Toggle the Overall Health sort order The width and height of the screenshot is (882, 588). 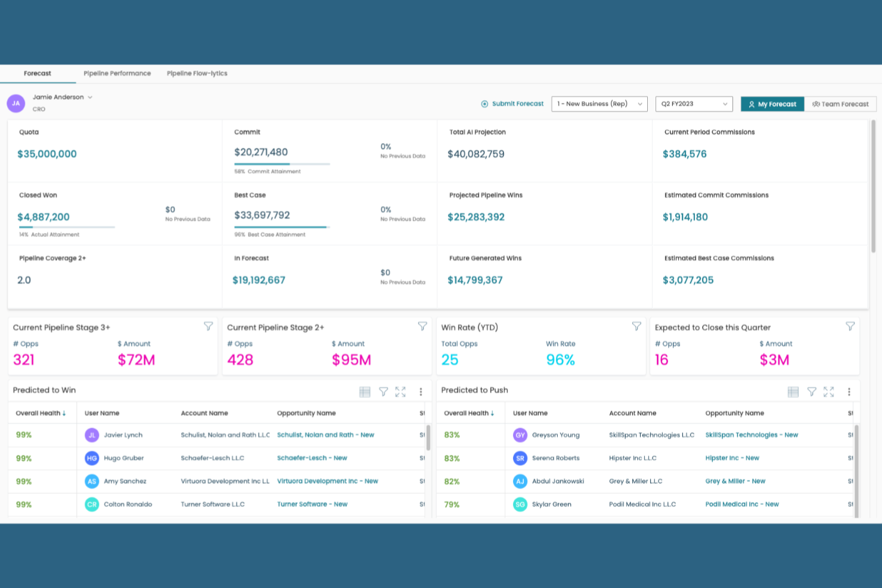tap(64, 412)
